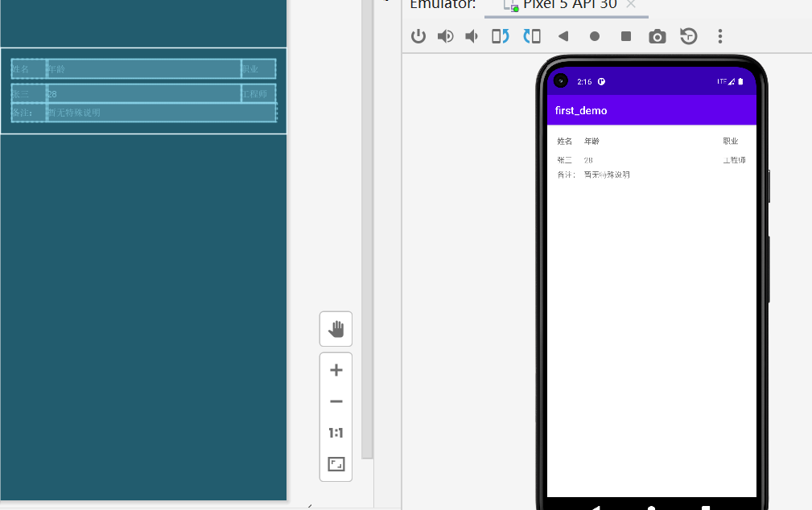
Task: Select the pan hand tool in design view
Action: 336,329
